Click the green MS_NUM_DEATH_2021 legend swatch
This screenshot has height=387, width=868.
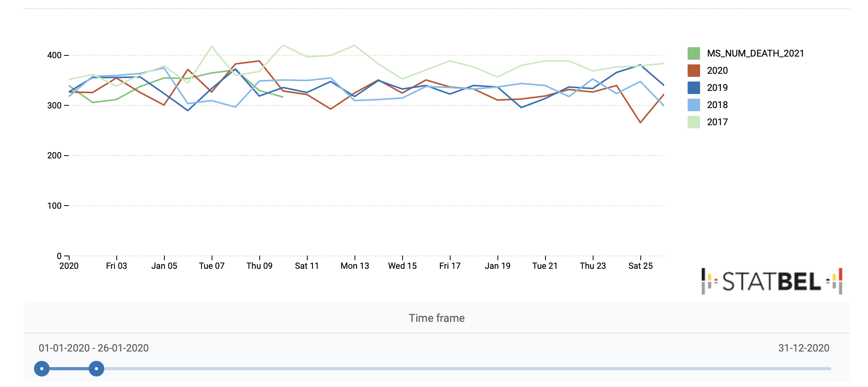[x=693, y=53]
